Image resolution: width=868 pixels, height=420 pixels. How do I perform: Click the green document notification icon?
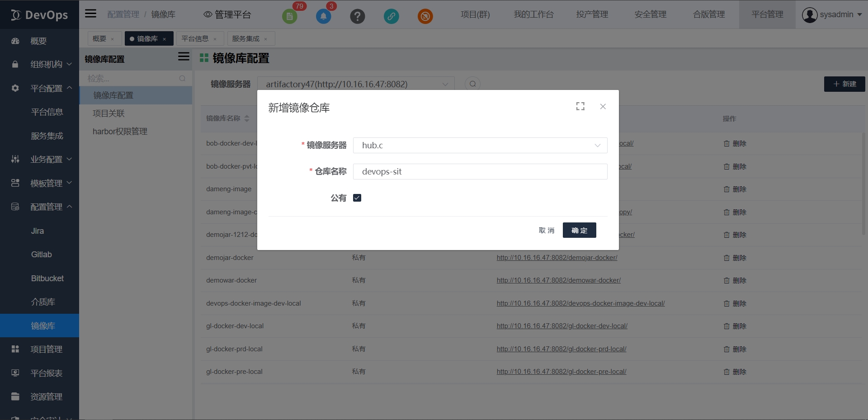click(289, 17)
